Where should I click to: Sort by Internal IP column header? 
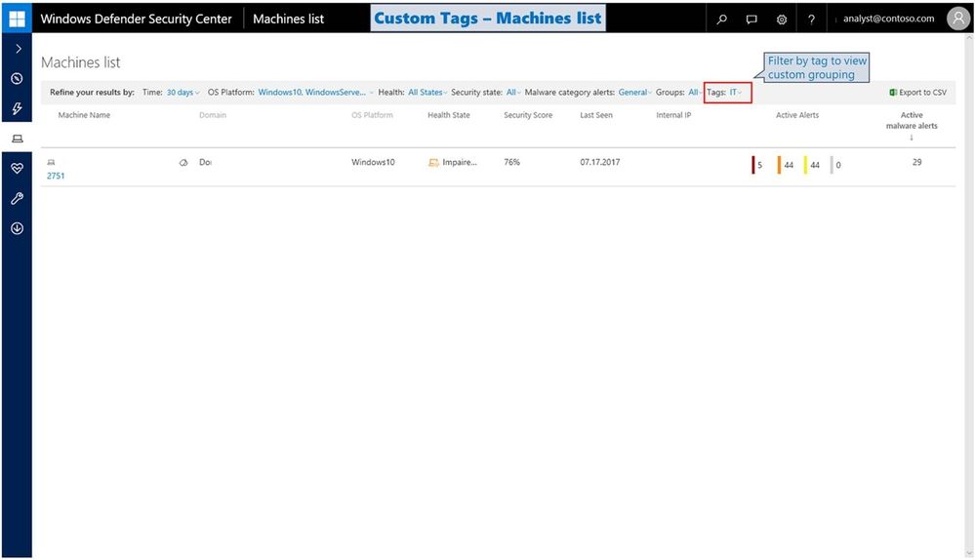pos(673,115)
